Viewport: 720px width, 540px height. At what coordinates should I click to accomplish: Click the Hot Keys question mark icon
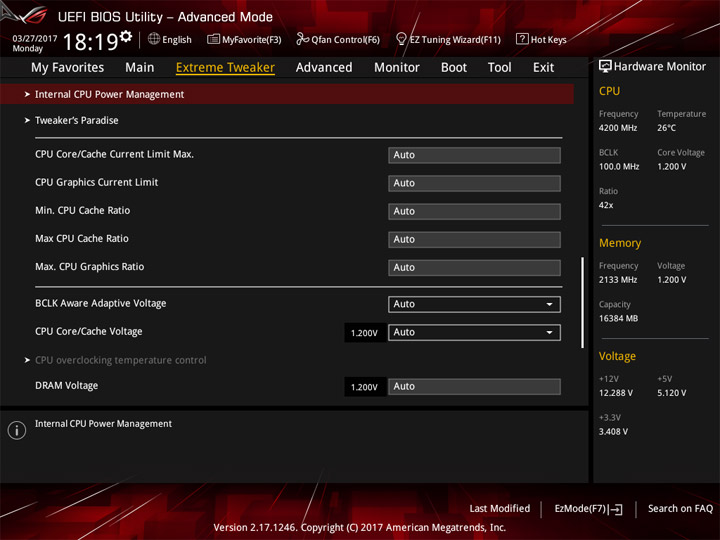(x=522, y=39)
